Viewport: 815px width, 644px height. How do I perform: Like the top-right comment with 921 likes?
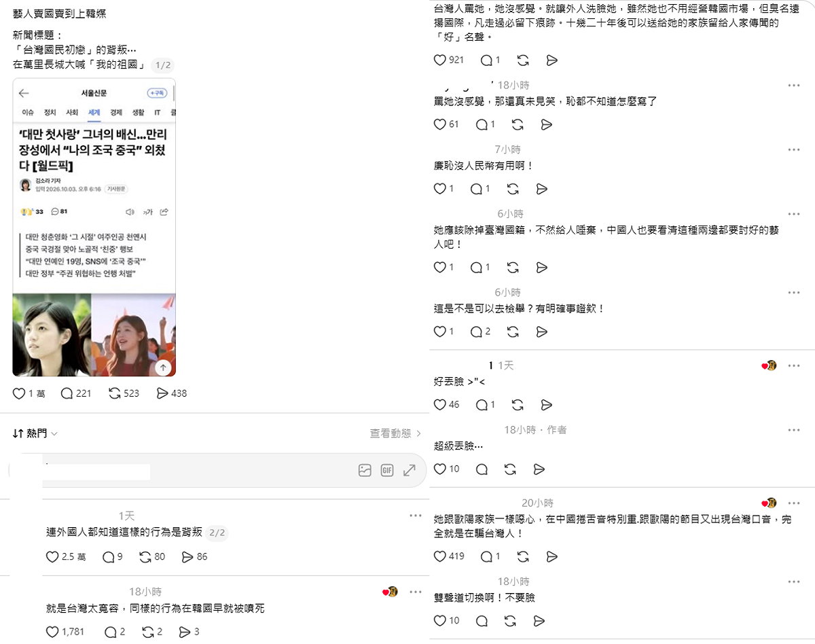(x=440, y=60)
